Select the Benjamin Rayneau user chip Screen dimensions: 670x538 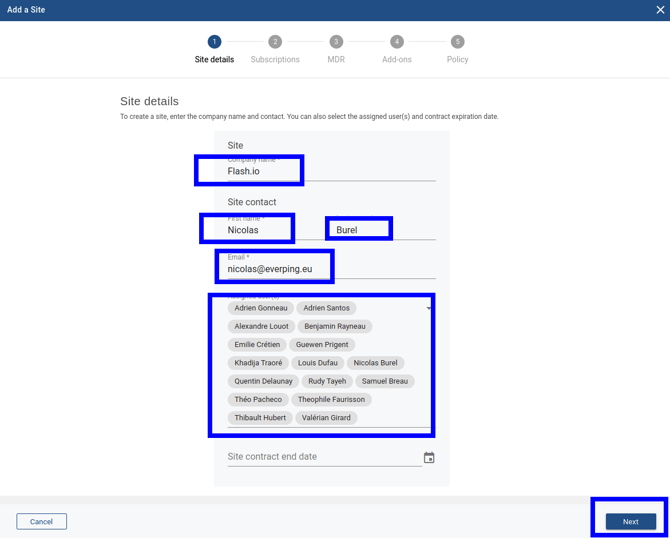pos(335,326)
